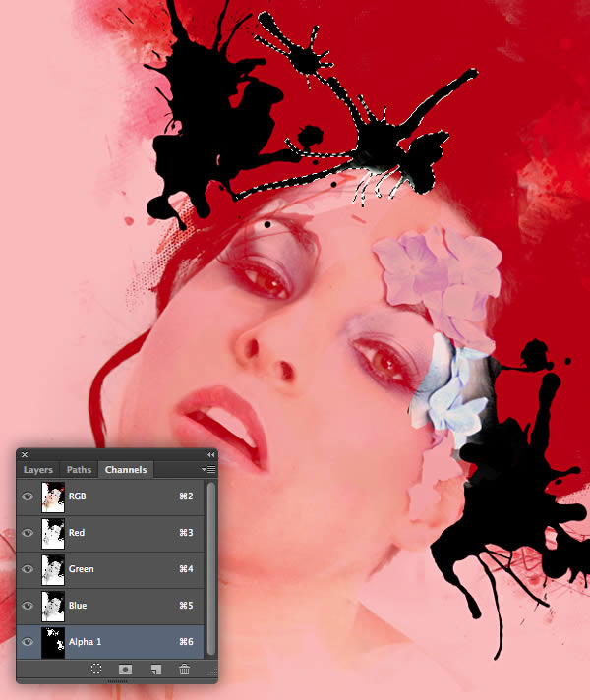The image size is (590, 700).
Task: Load channel as selection icon
Action: coord(96,669)
